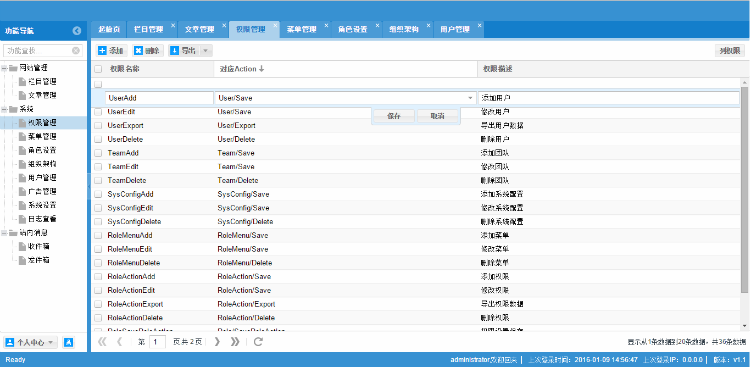
Task: Click the page icon beside 栏目管理 in the tree
Action: [x=22, y=82]
